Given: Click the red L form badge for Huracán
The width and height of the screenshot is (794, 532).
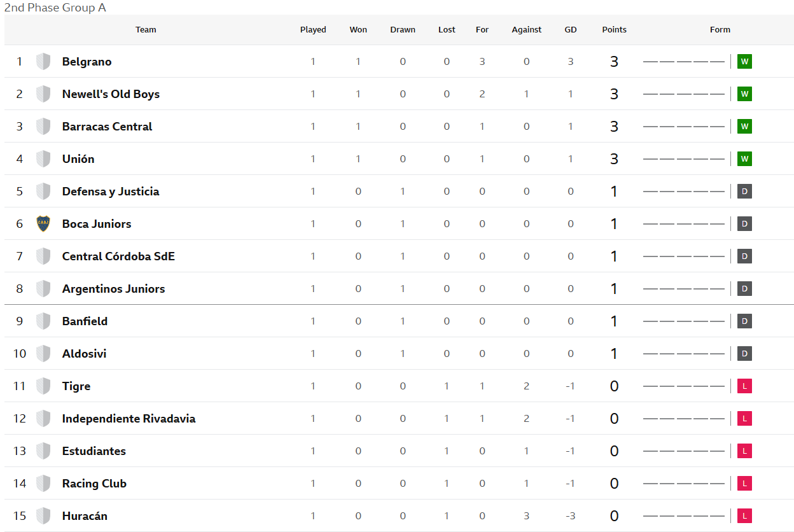Looking at the screenshot, I should point(744,516).
